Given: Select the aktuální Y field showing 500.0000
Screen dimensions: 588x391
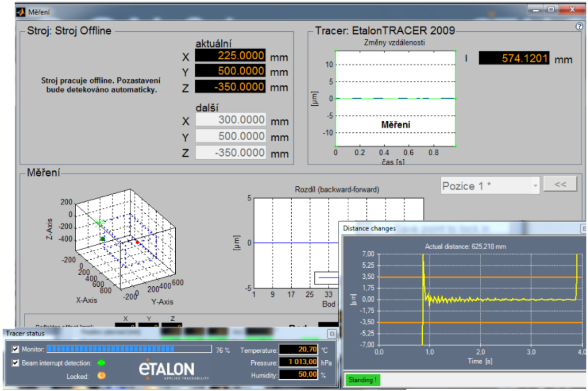Looking at the screenshot, I should (230, 71).
